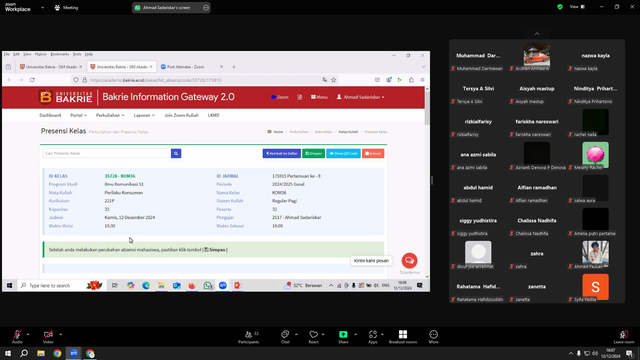Click the shared browser vertical scrollbar
Viewport: 640px width, 360px height.
click(427, 108)
